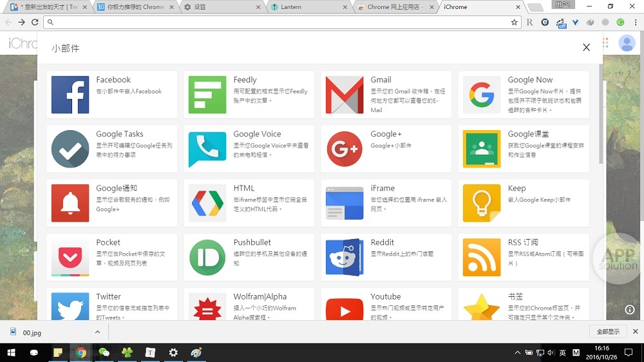
Task: Reload the current page
Action: click(x=35, y=22)
